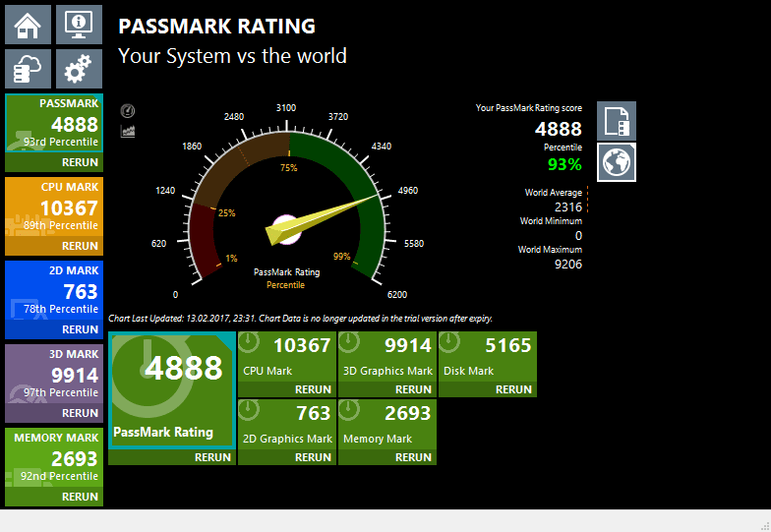Select the PASSMARK 4888 sidebar tile

tap(54, 123)
